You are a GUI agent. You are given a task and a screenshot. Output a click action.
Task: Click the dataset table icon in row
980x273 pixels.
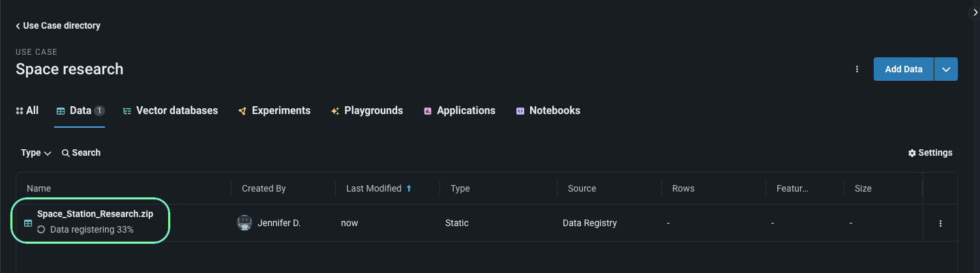(x=28, y=223)
